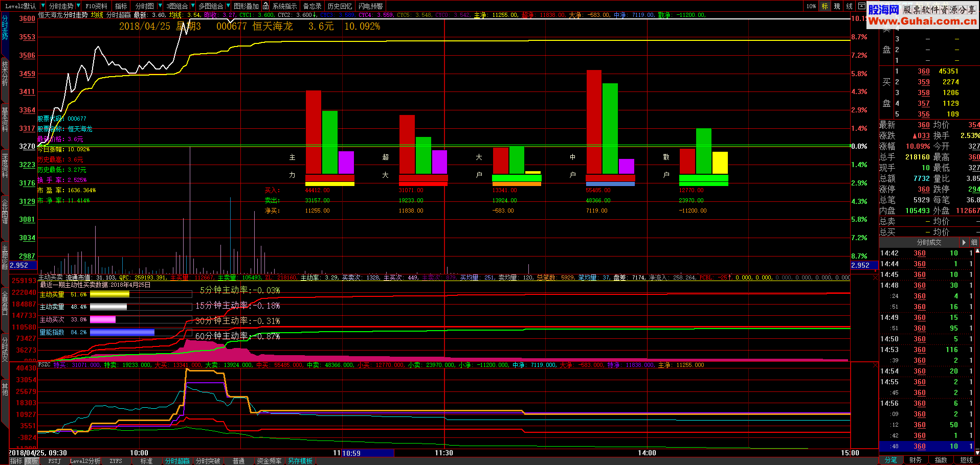This screenshot has height=465, width=980.
Task: Select the 模板 bottom tab
Action: pyautogui.click(x=32, y=461)
